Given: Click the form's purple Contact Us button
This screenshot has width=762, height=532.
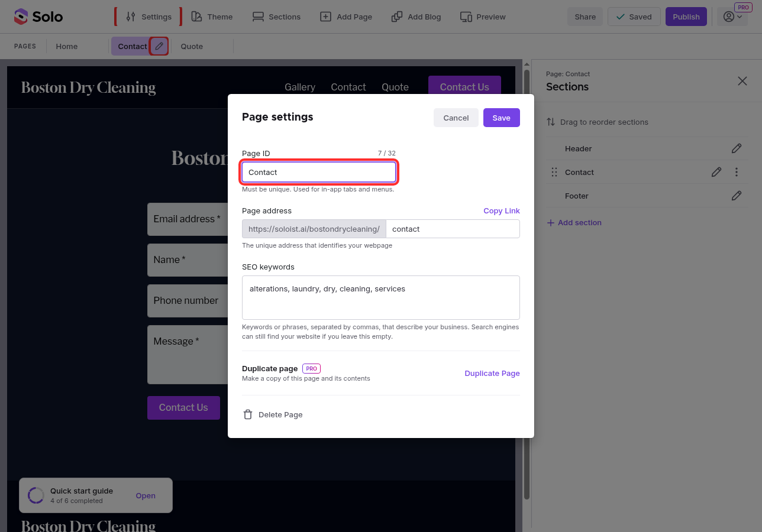Looking at the screenshot, I should pyautogui.click(x=183, y=407).
